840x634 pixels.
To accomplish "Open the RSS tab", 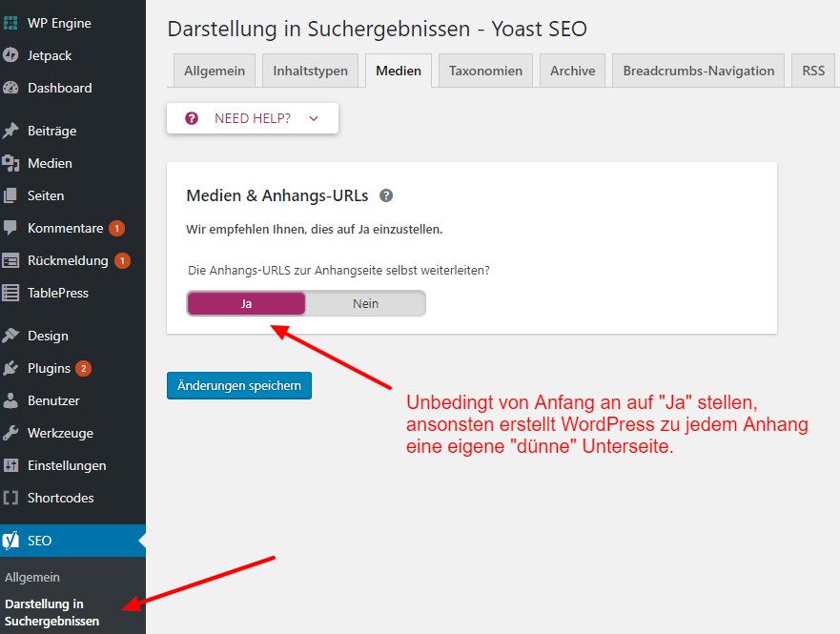I will [x=813, y=71].
